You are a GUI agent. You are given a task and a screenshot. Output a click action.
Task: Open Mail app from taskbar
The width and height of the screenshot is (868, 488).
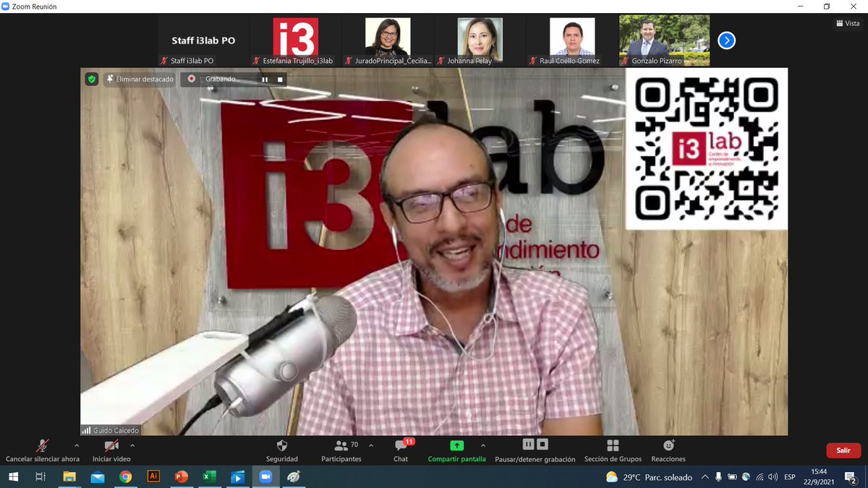[x=98, y=477]
